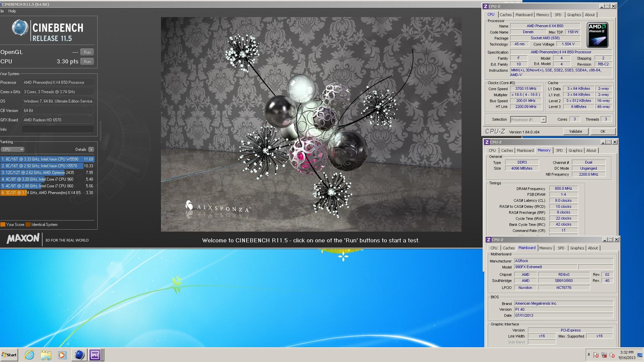The width and height of the screenshot is (644, 362).
Task: Click the Show Desktop button
Action: pos(640,355)
